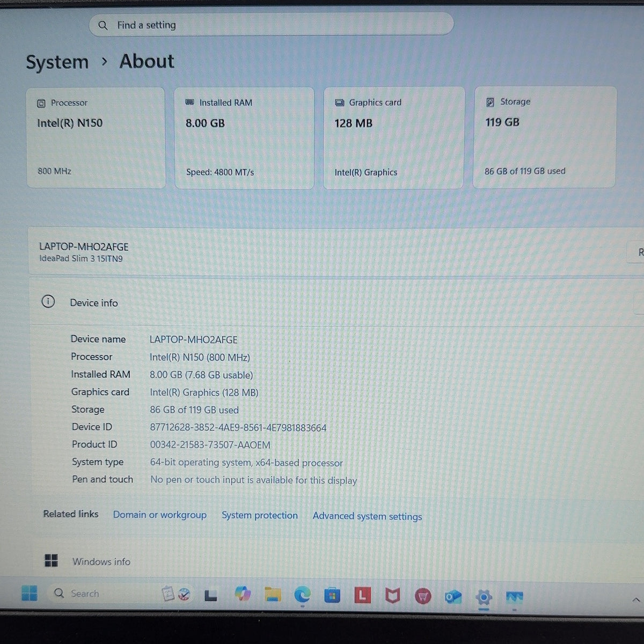
Task: Open the Storage 119 GB card
Action: pyautogui.click(x=544, y=137)
